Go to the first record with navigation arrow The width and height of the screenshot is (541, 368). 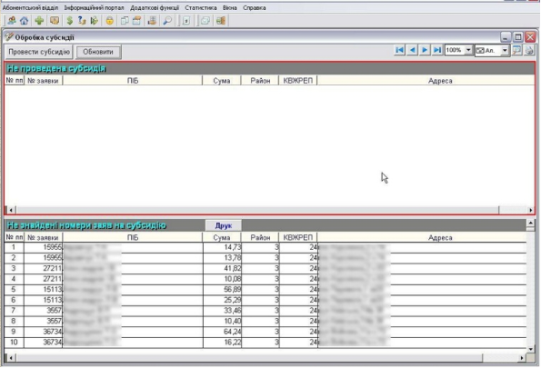point(400,50)
